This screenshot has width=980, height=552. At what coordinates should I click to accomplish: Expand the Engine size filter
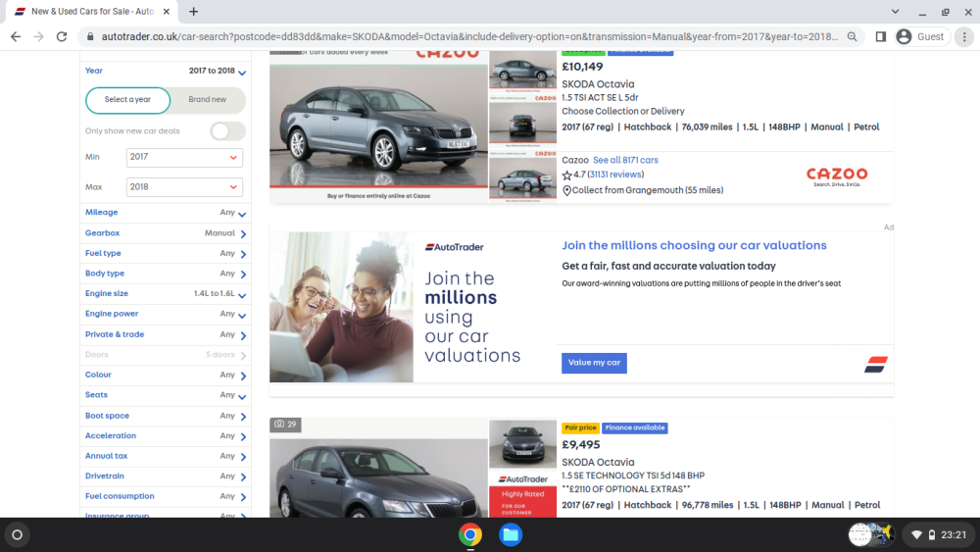click(166, 294)
